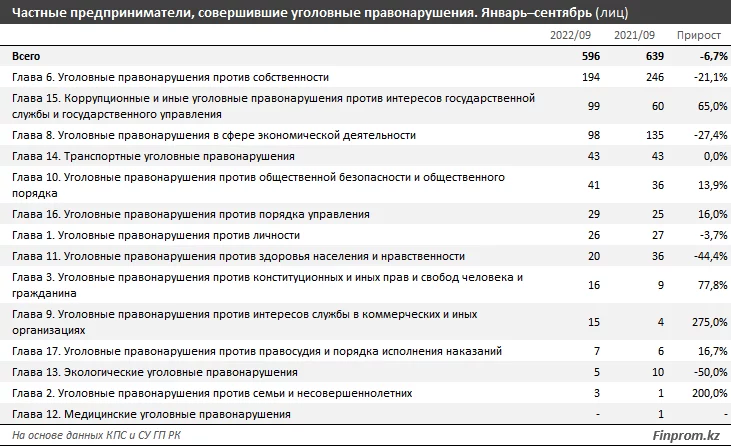
Task: Click the value 29 in Глава 16 row
Action: pos(593,214)
